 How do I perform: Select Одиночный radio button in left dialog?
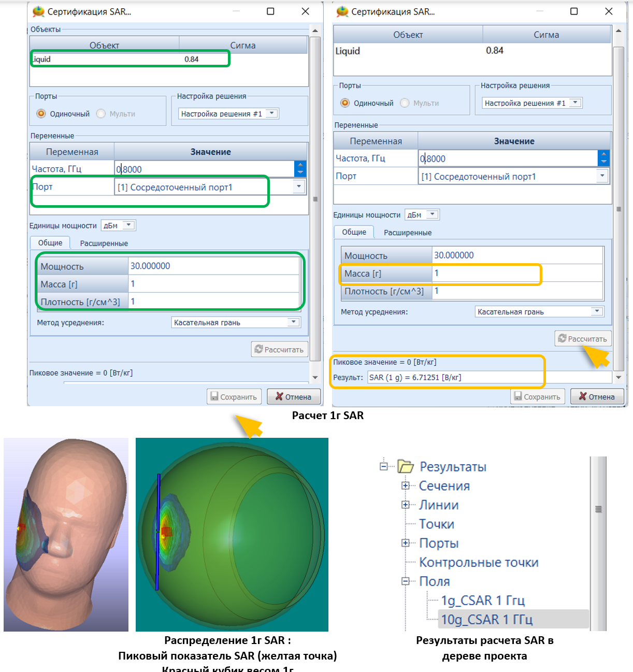(x=41, y=114)
